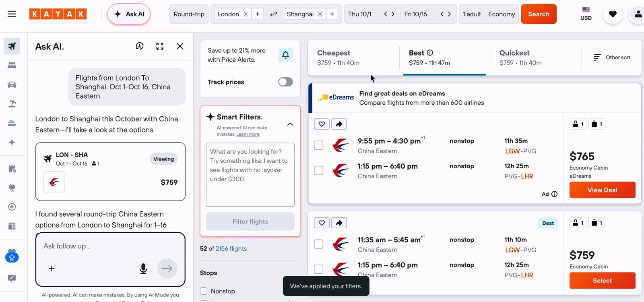The height and width of the screenshot is (302, 644).
Task: Open Flights in the left sidebar
Action: tap(12, 46)
